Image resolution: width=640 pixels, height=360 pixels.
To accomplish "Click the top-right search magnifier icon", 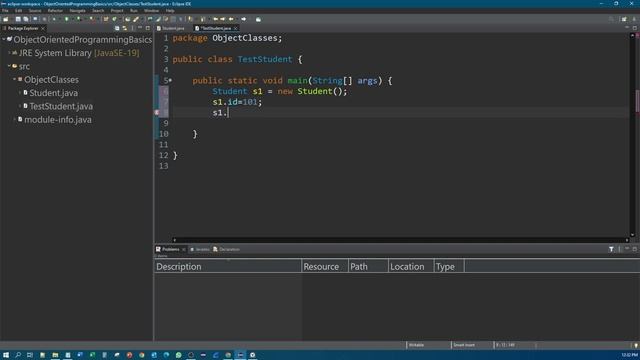I will [x=611, y=19].
